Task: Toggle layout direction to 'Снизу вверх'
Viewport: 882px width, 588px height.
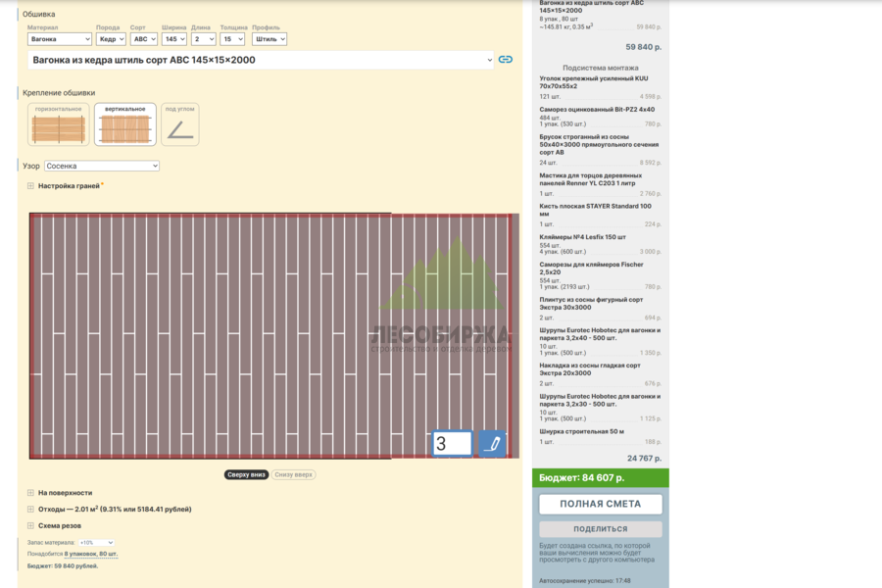Action: click(294, 475)
